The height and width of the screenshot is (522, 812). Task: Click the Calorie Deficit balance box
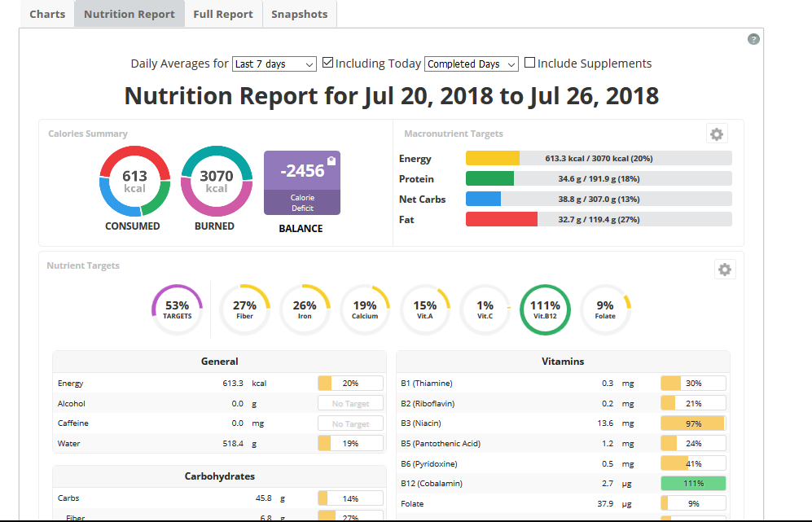[302, 182]
